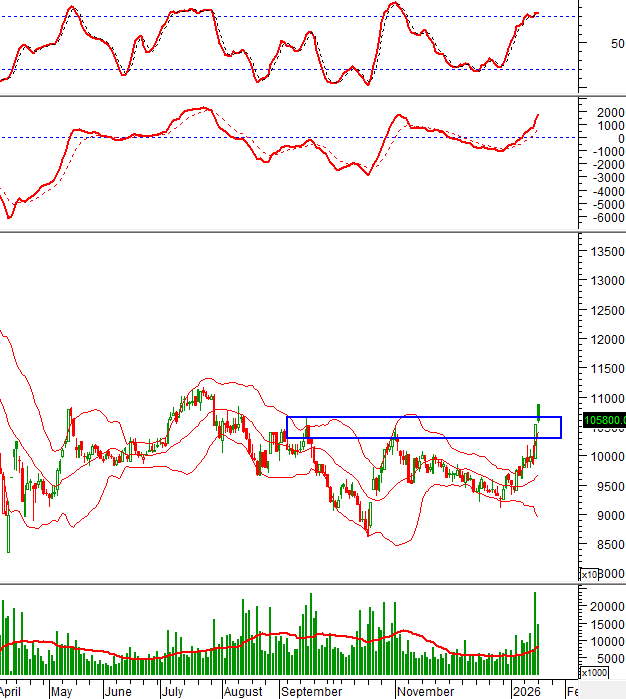Click the x10 scale box on price axis
Image resolution: width=626 pixels, height=699 pixels.
pos(590,574)
